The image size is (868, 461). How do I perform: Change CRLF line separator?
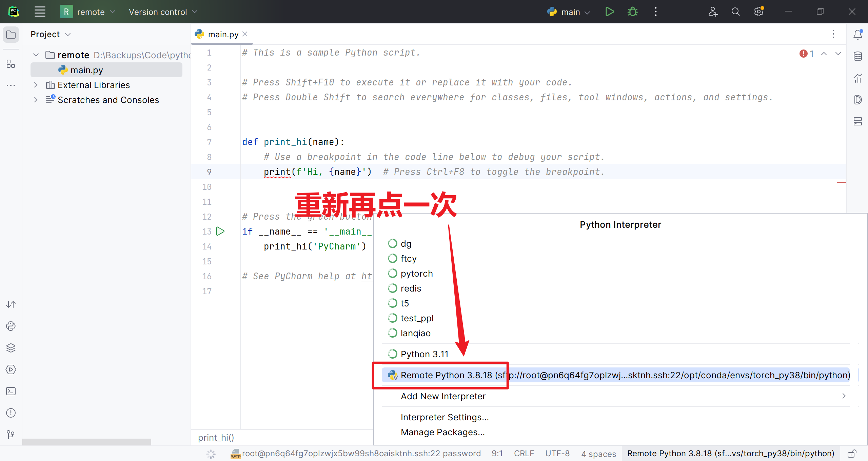point(524,454)
